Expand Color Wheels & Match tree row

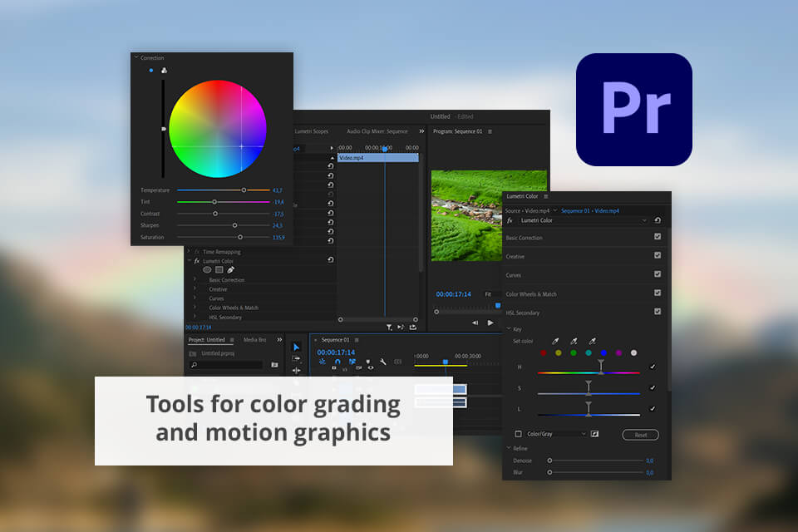tap(195, 308)
